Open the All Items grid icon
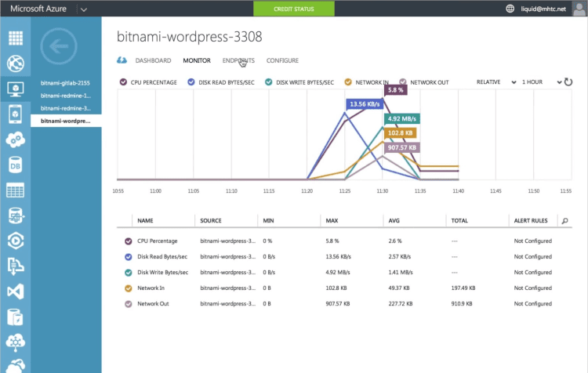The height and width of the screenshot is (373, 588). [16, 38]
